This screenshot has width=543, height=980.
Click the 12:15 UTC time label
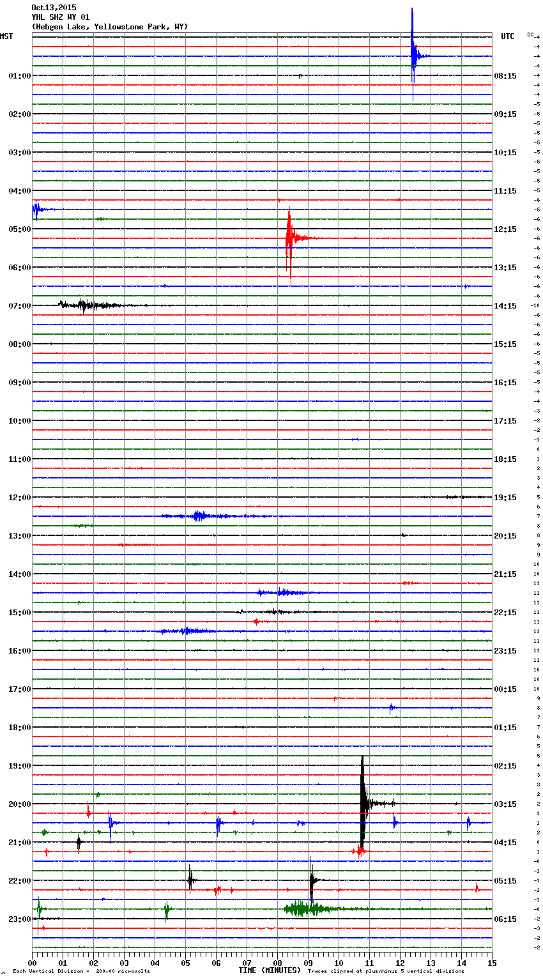point(505,229)
